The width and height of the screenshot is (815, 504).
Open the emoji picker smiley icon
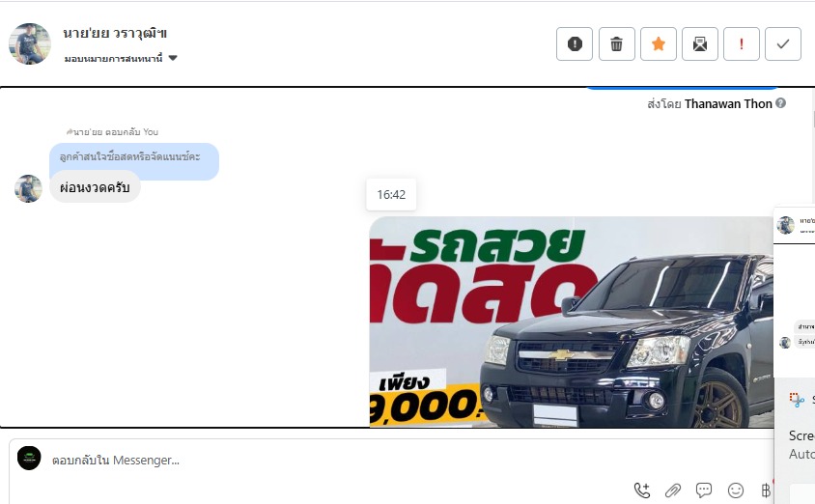tap(736, 490)
